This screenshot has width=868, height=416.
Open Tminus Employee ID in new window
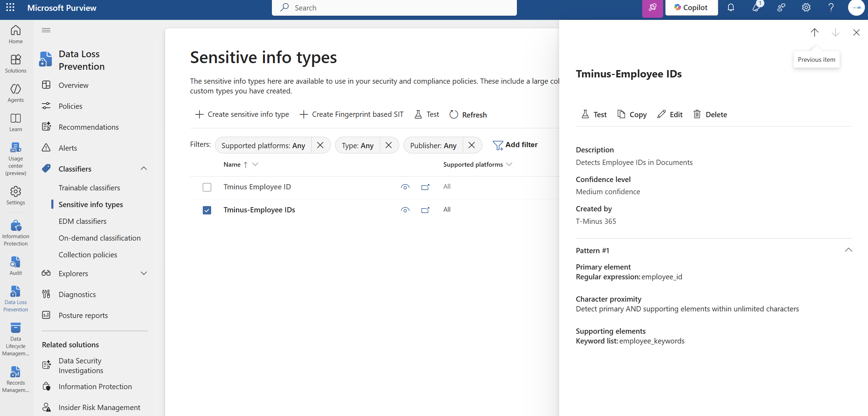425,187
